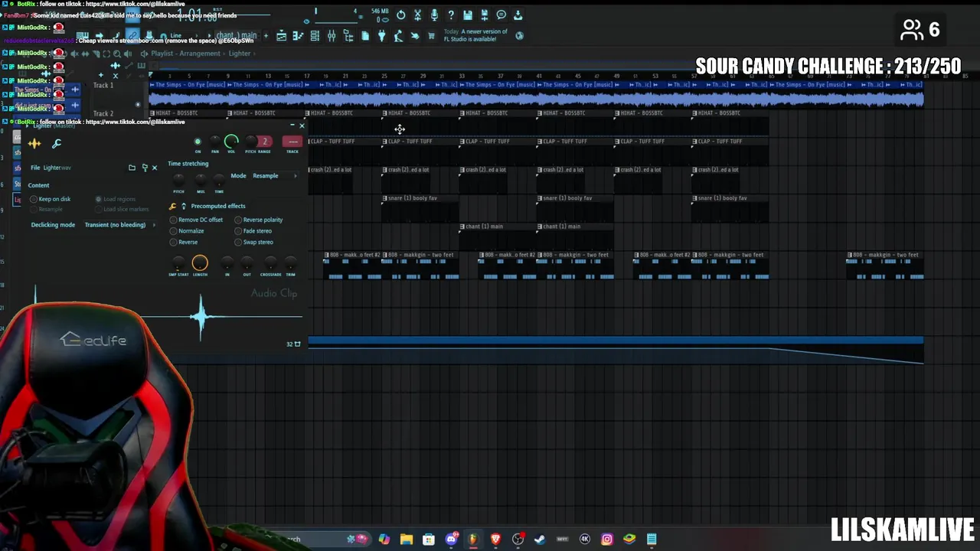Image resolution: width=980 pixels, height=551 pixels.
Task: Adjust the sample LENGTH knob
Action: [x=200, y=263]
